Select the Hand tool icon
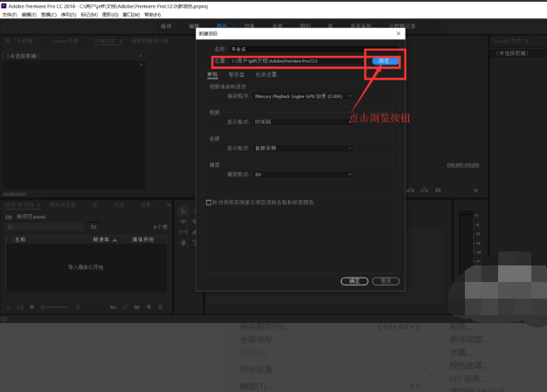Viewport: 547px width, 392px height. pos(183,243)
